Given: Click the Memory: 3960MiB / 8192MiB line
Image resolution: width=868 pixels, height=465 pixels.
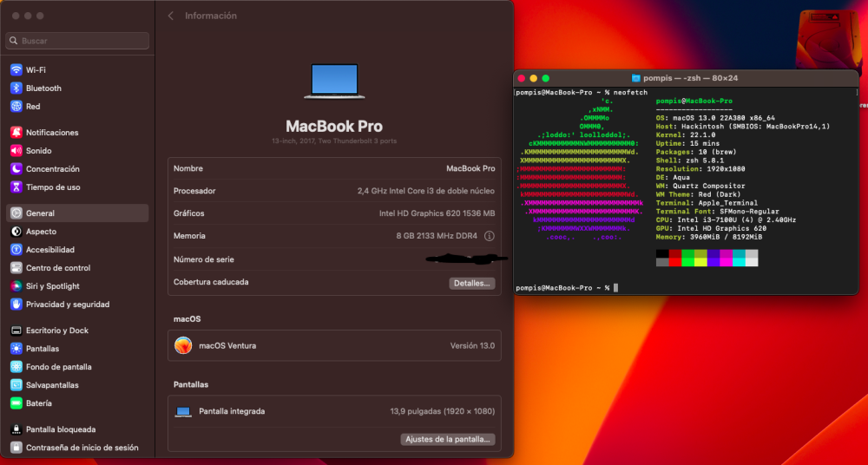Looking at the screenshot, I should [709, 238].
